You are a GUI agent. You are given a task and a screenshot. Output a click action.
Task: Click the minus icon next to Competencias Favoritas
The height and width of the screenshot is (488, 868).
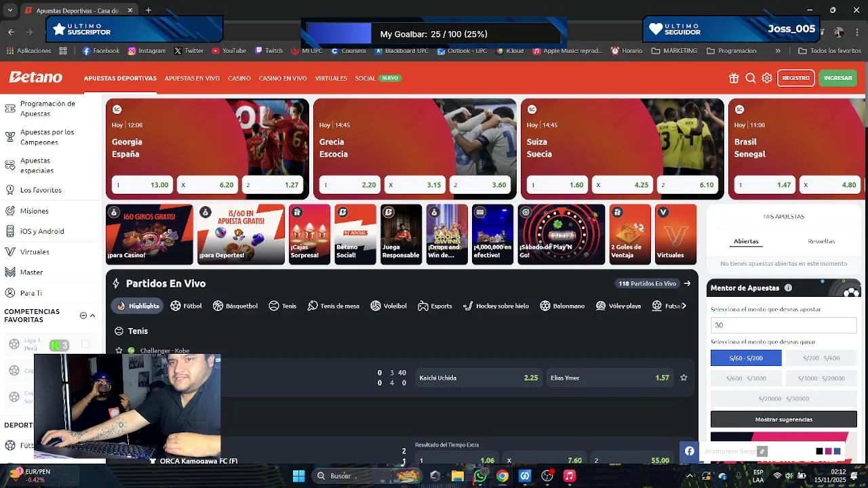click(83, 315)
